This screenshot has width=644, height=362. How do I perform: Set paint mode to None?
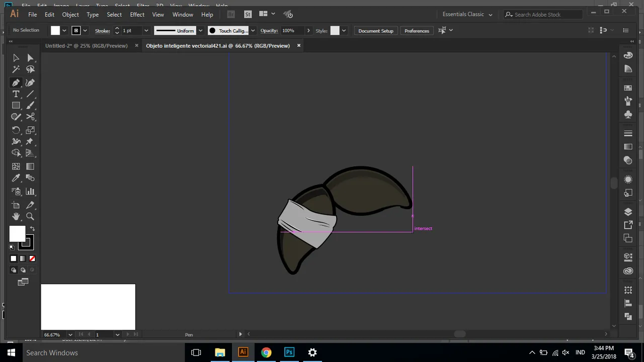[32, 258]
